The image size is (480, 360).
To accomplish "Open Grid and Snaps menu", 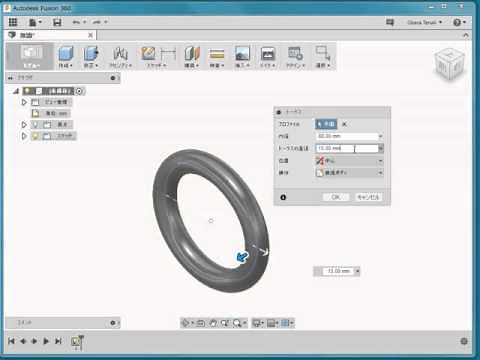I will tap(273, 323).
